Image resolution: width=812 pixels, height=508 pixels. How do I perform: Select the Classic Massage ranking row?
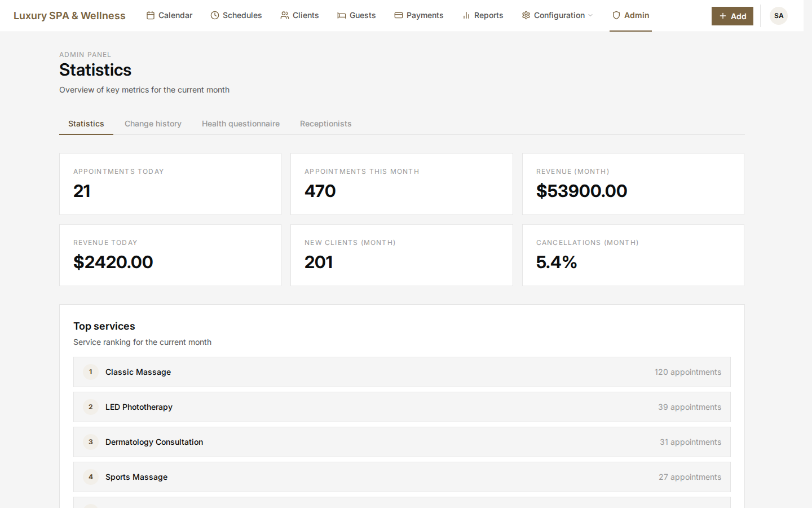401,372
